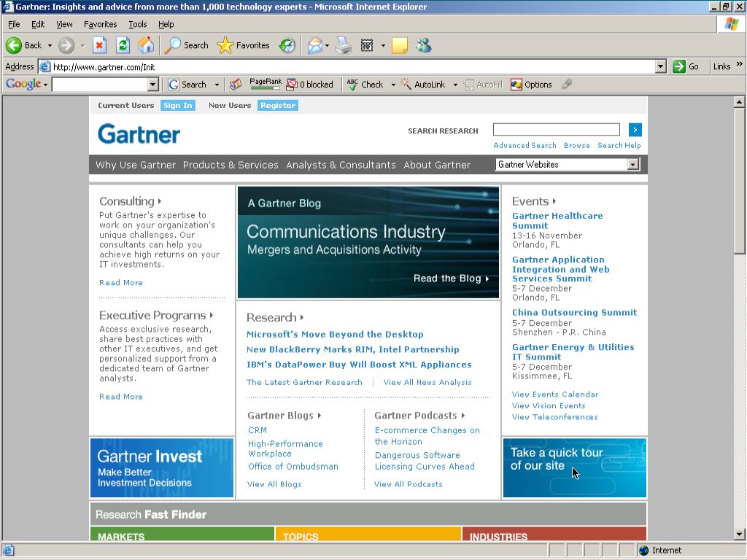Go to the browser Home page icon

tap(146, 45)
